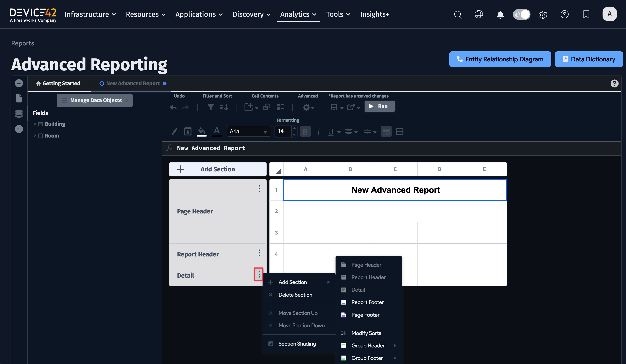Viewport: 626px width, 364px height.
Task: Open the Sort tool in Filter and Sort
Action: tap(224, 107)
